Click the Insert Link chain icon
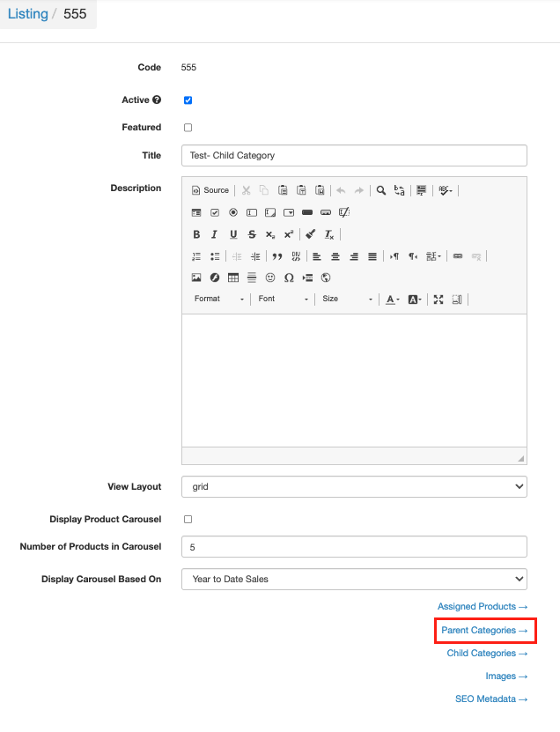This screenshot has width=560, height=732. coord(458,256)
